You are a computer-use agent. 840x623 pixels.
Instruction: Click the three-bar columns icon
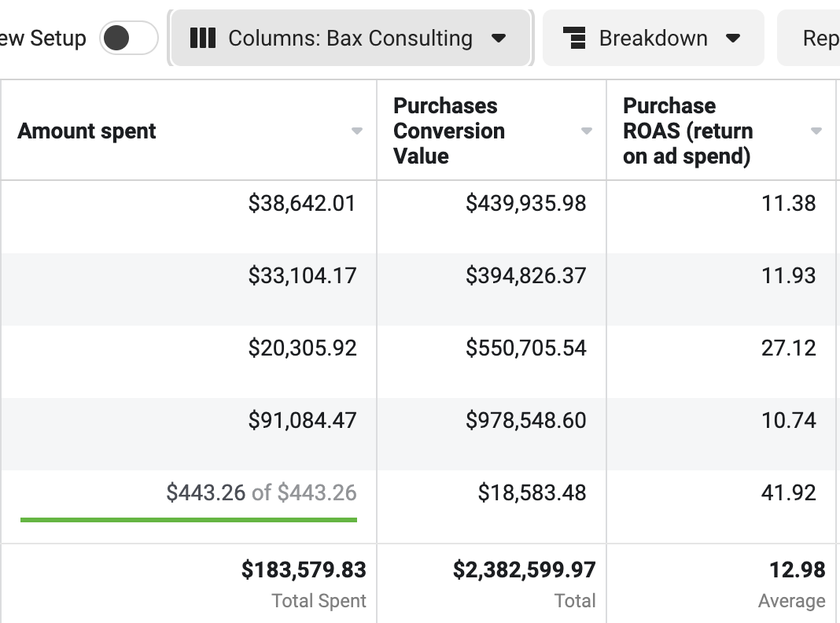coord(203,38)
